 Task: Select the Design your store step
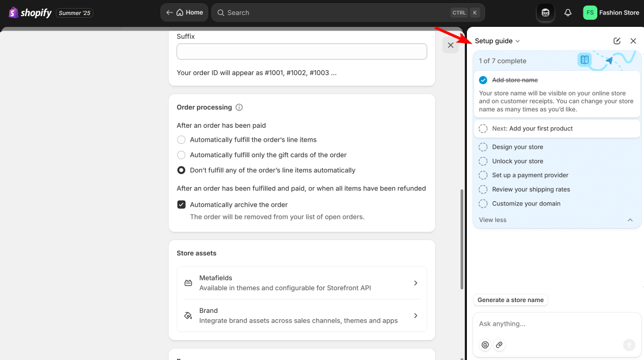pyautogui.click(x=517, y=147)
